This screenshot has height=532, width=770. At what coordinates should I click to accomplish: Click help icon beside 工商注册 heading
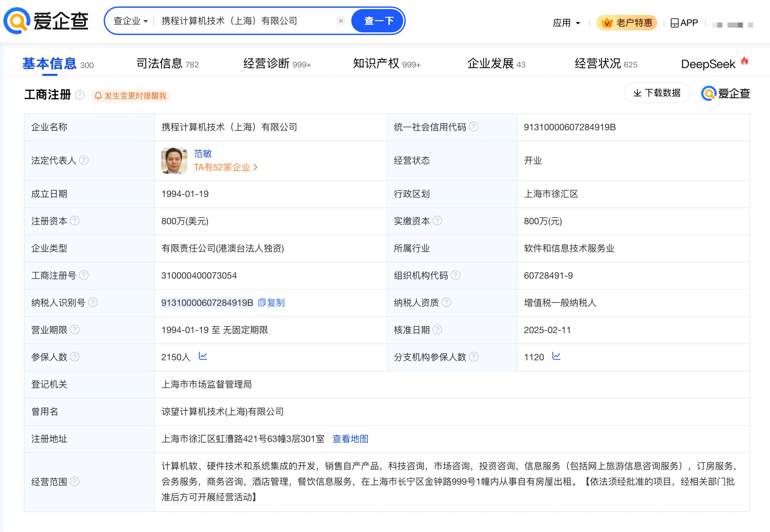[x=80, y=95]
